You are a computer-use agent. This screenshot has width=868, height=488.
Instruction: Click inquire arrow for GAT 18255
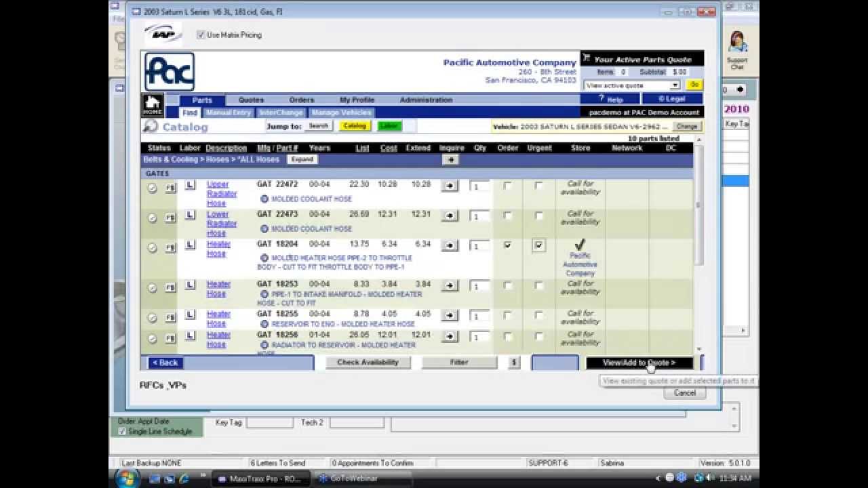[x=450, y=316]
